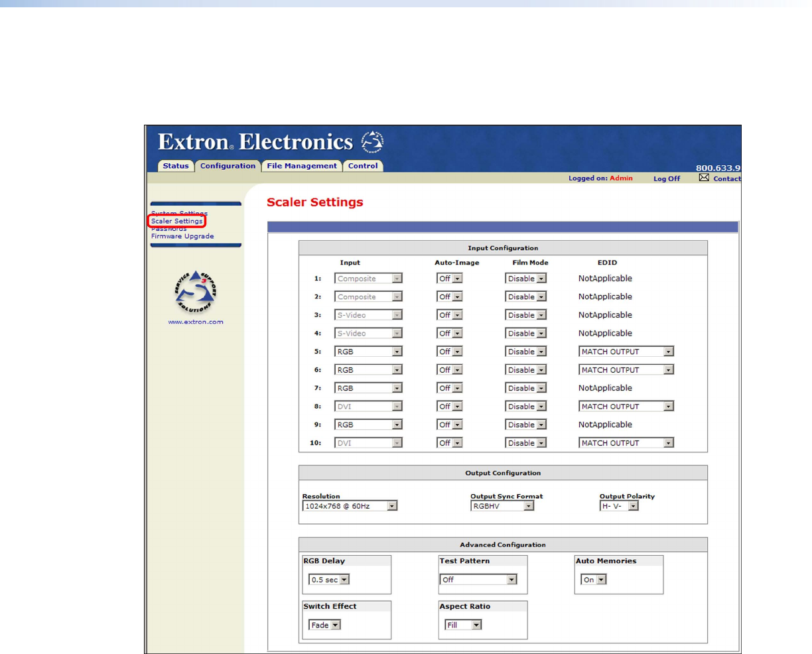The image size is (812, 654).
Task: Click input 1 NotApplicable EDID text
Action: point(605,279)
